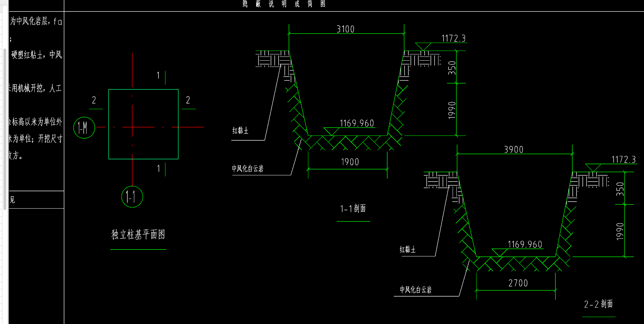The height and width of the screenshot is (324, 644).
Task: Select section mark 2 right of plan square
Action: (x=188, y=100)
